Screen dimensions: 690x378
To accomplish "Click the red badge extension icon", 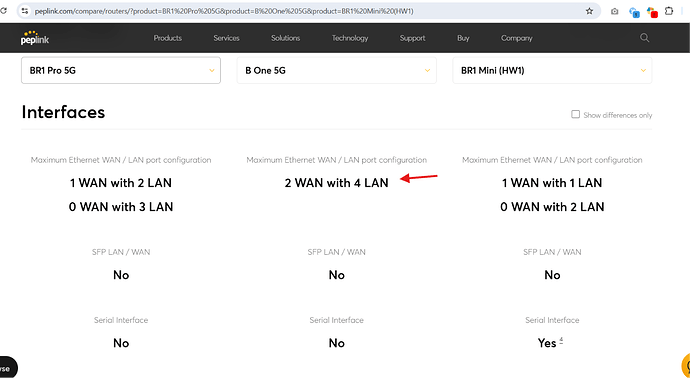I will (652, 12).
